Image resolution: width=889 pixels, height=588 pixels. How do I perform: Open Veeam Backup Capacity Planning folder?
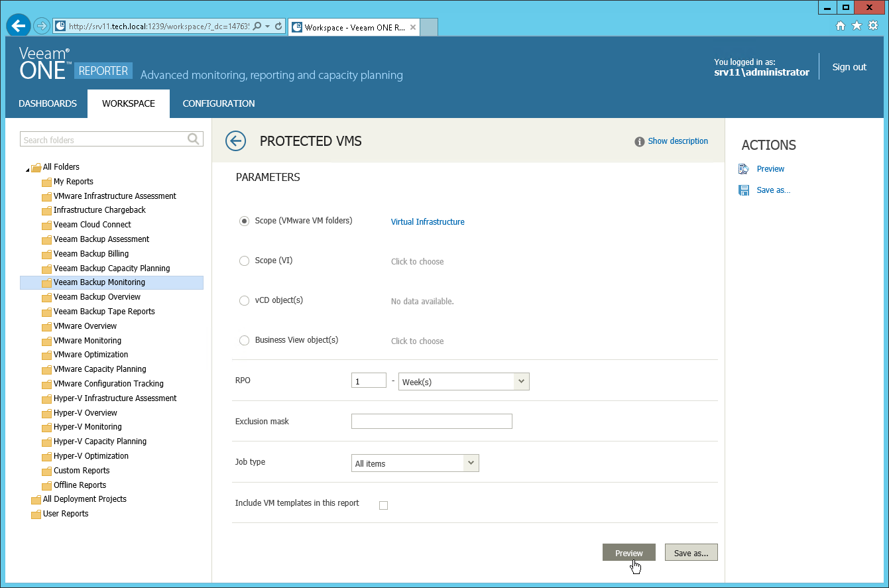[x=111, y=268]
